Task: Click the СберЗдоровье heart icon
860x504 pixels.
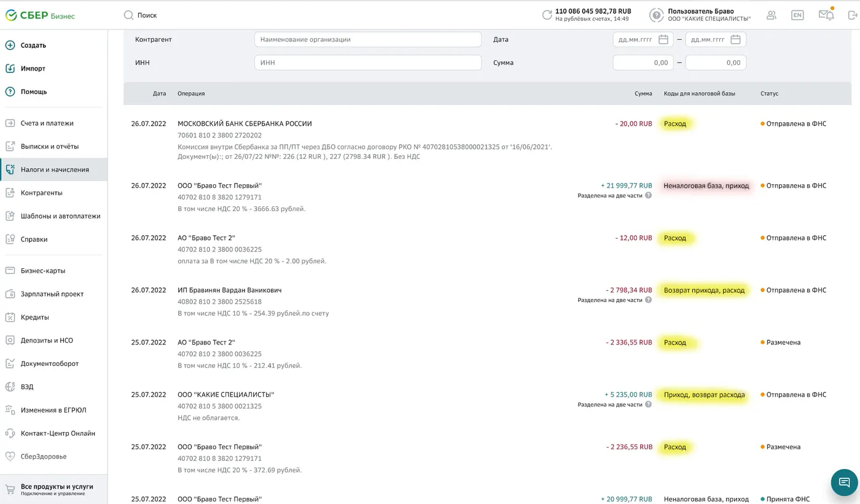Action: [10, 457]
